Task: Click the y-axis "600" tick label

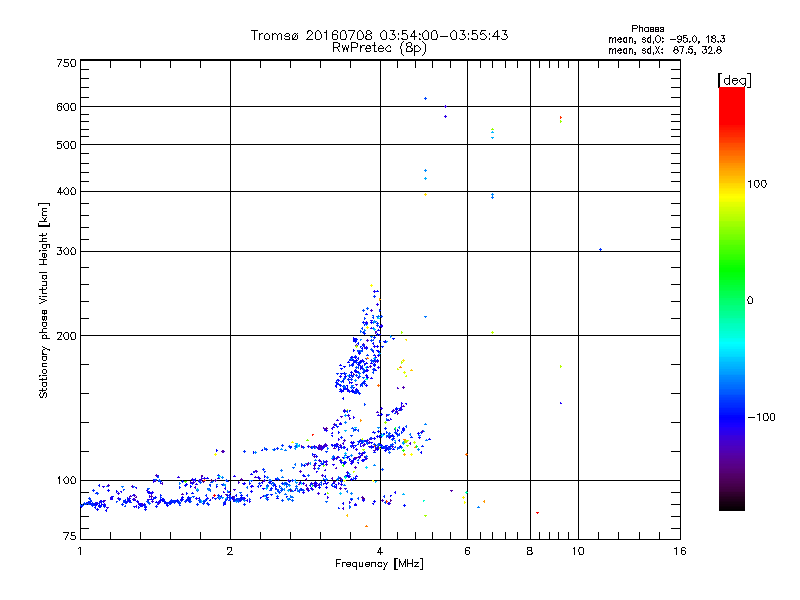Action: [x=66, y=107]
